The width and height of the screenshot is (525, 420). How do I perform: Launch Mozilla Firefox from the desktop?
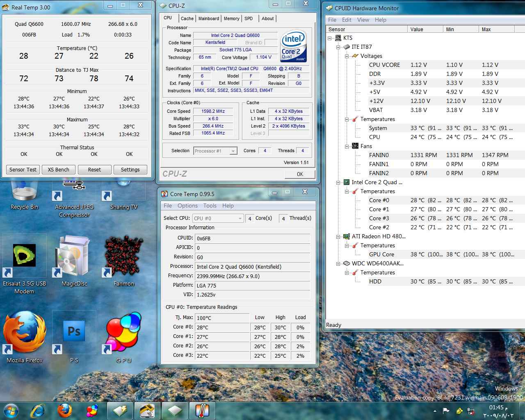pos(25,337)
